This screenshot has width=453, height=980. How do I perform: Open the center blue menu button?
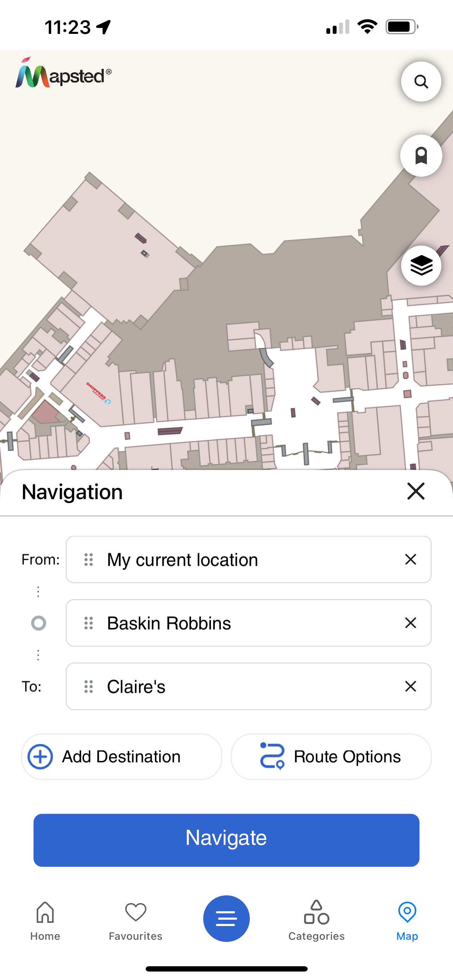coord(226,919)
